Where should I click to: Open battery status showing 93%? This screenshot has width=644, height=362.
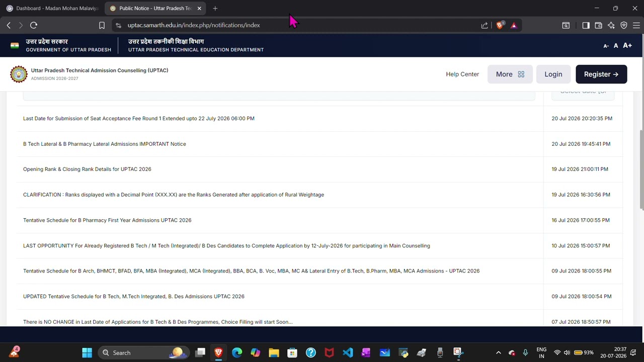click(584, 352)
